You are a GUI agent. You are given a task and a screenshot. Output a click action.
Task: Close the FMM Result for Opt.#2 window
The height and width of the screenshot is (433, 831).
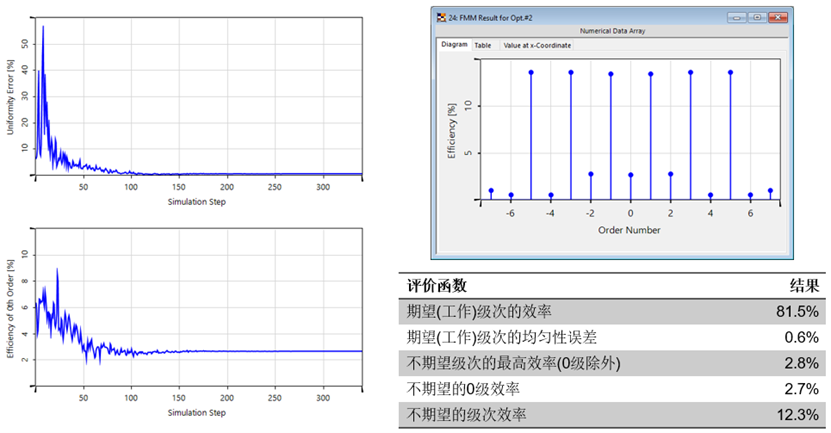(x=777, y=17)
